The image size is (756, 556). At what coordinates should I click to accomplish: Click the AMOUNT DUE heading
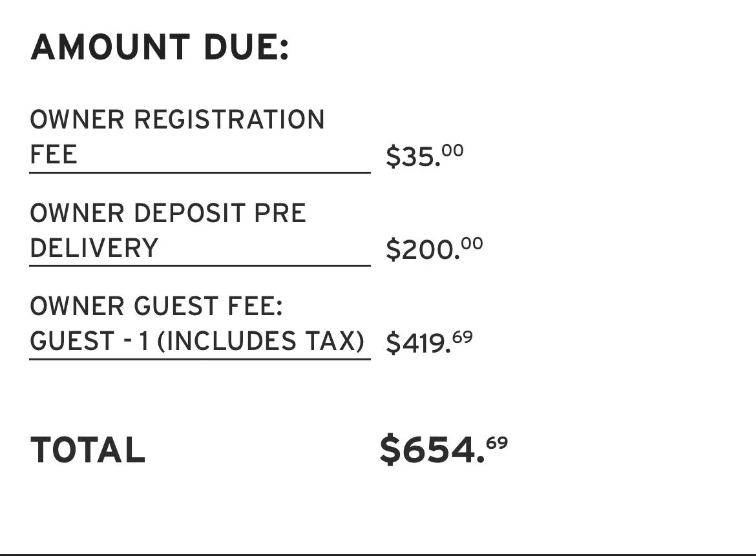click(x=160, y=47)
